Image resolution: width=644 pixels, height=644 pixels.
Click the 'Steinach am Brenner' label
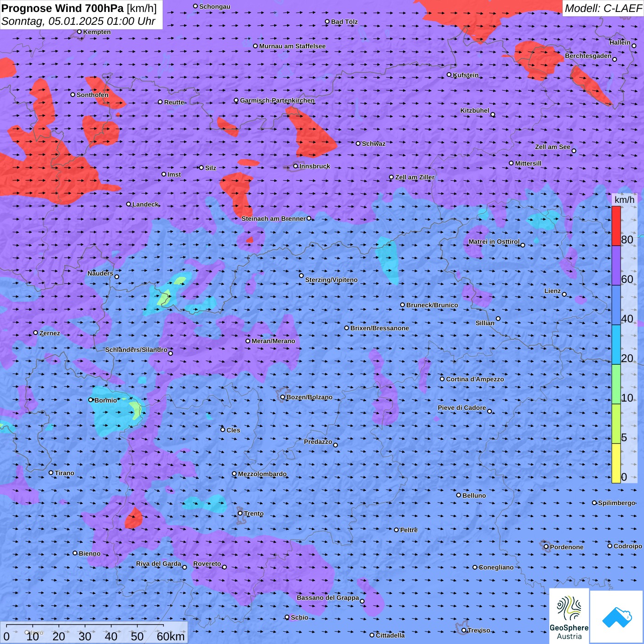pos(273,218)
